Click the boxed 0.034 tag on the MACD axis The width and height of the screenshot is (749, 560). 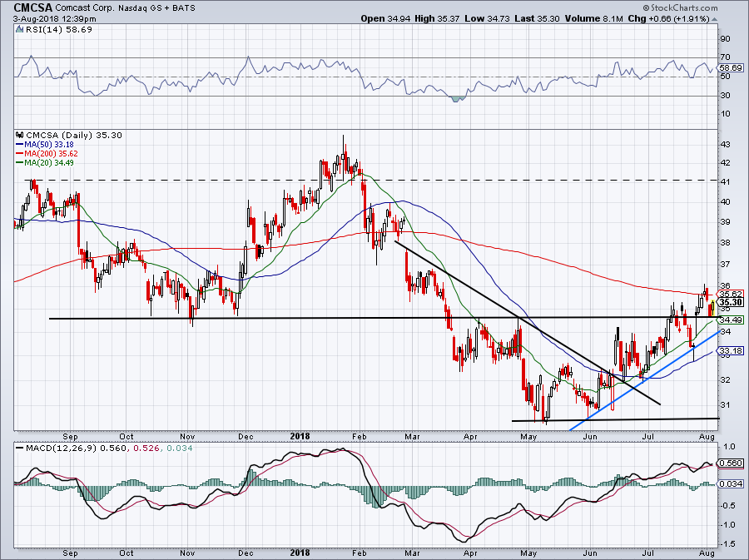(x=732, y=484)
